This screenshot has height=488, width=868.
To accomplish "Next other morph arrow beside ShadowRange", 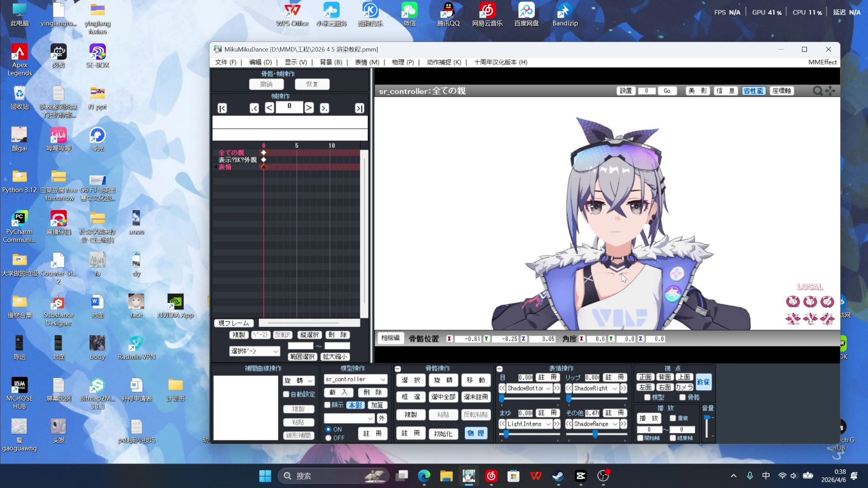I will pos(624,424).
